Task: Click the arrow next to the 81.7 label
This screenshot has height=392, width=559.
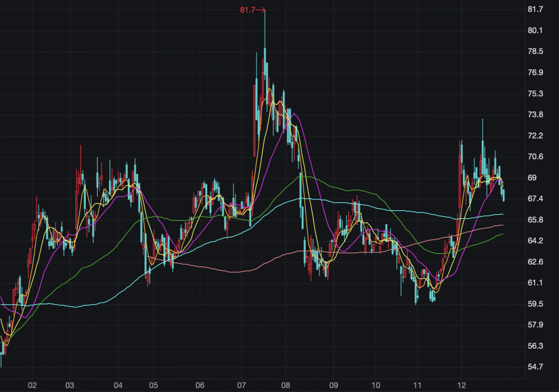Action: 261,9
